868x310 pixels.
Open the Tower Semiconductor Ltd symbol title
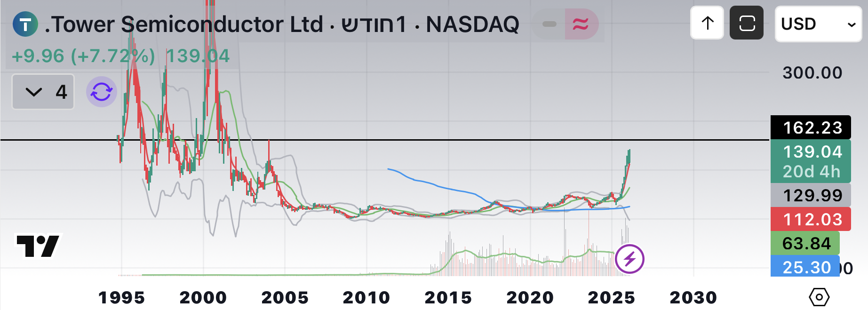click(282, 24)
